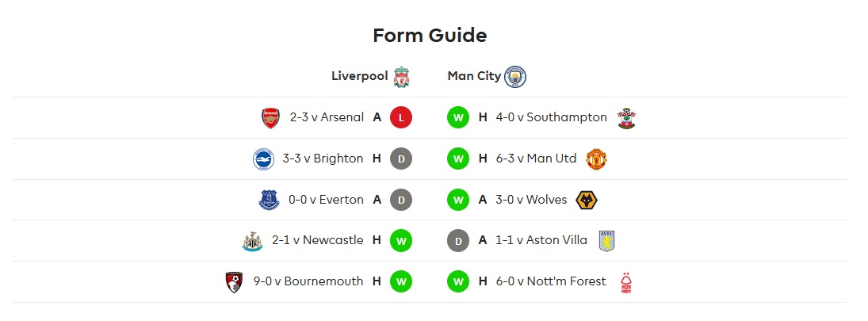Screen dimensions: 868x321
Task: Click the Everton club badge
Action: point(269,200)
